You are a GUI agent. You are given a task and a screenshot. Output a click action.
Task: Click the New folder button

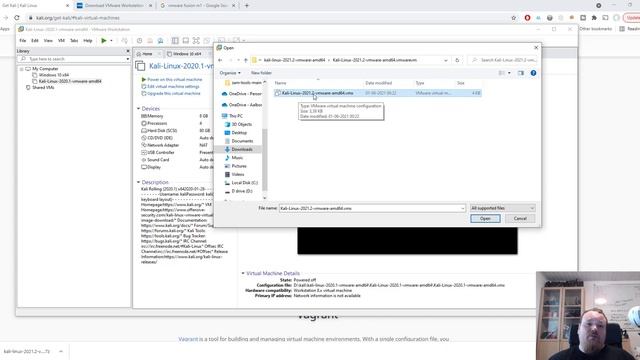click(x=261, y=73)
